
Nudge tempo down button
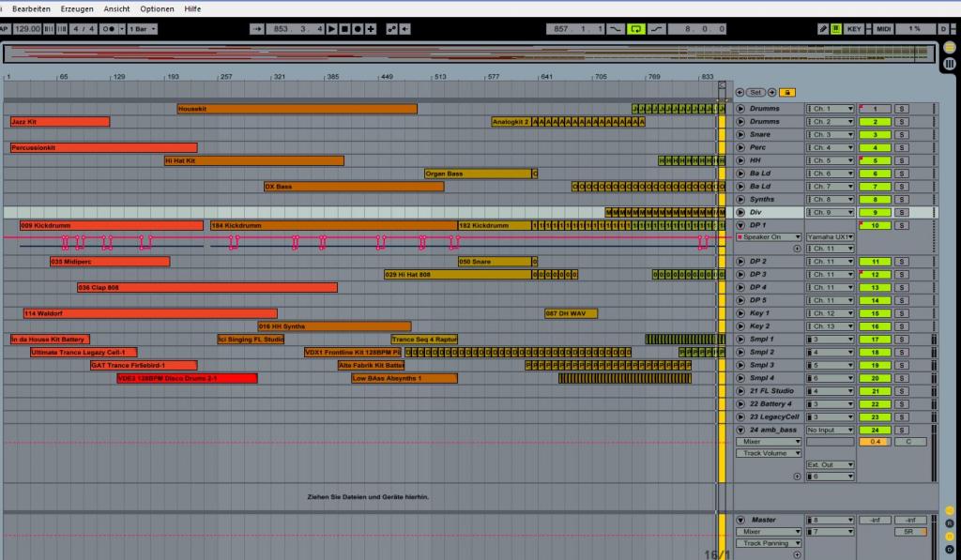click(x=49, y=29)
